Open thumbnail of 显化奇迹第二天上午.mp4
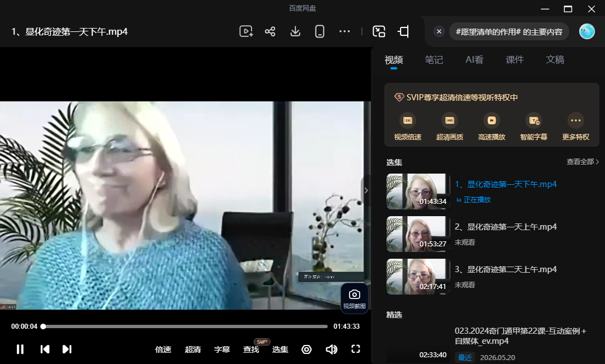The width and height of the screenshot is (605, 364). pyautogui.click(x=418, y=277)
